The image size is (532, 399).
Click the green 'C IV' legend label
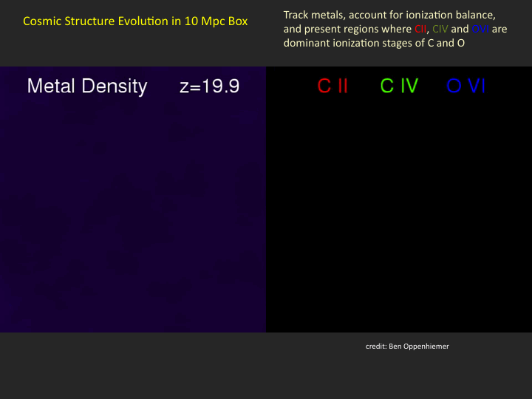pos(399,86)
